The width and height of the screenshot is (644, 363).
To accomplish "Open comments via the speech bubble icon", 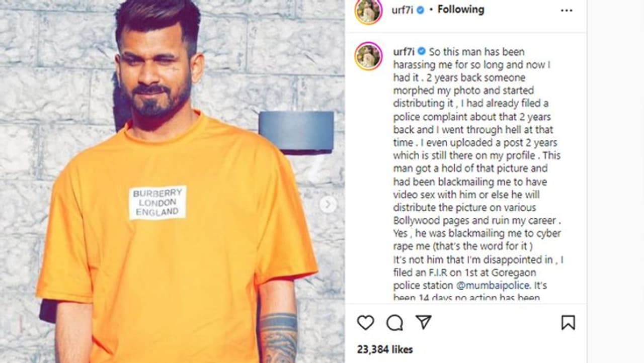I will [x=394, y=323].
